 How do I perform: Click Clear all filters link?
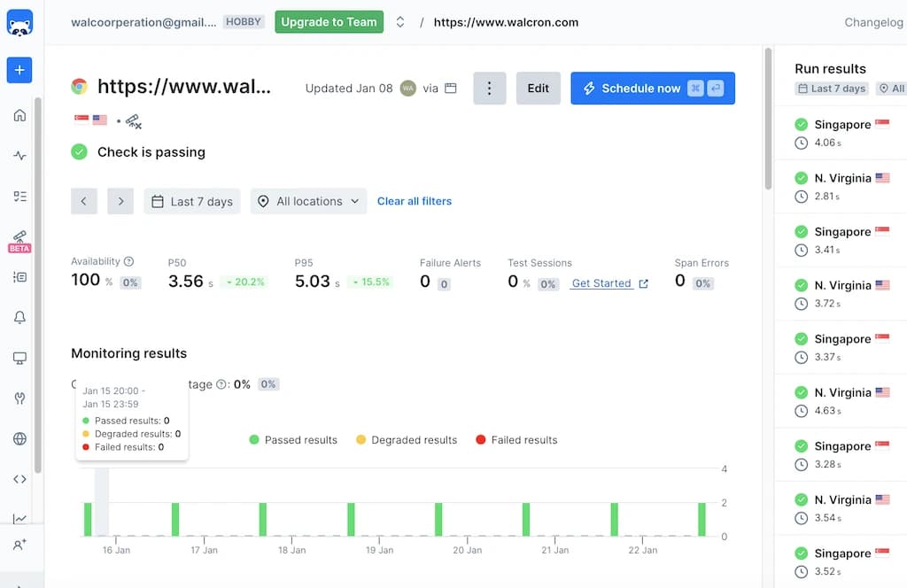(414, 201)
